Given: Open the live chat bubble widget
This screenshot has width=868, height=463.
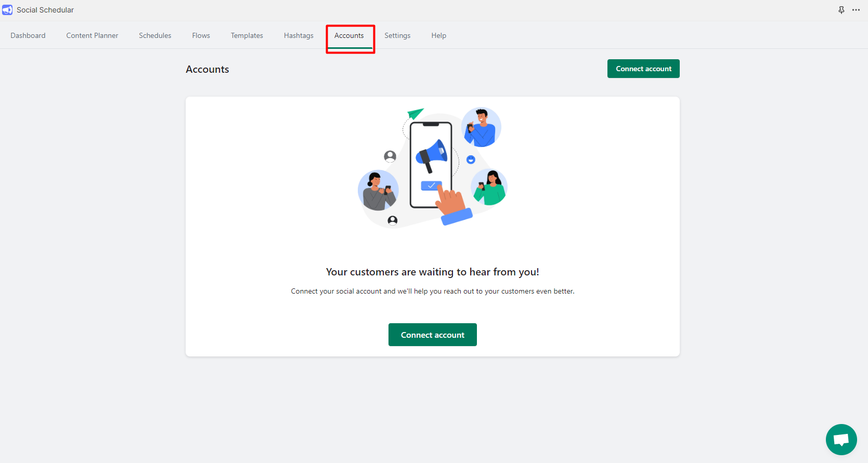Looking at the screenshot, I should point(841,440).
